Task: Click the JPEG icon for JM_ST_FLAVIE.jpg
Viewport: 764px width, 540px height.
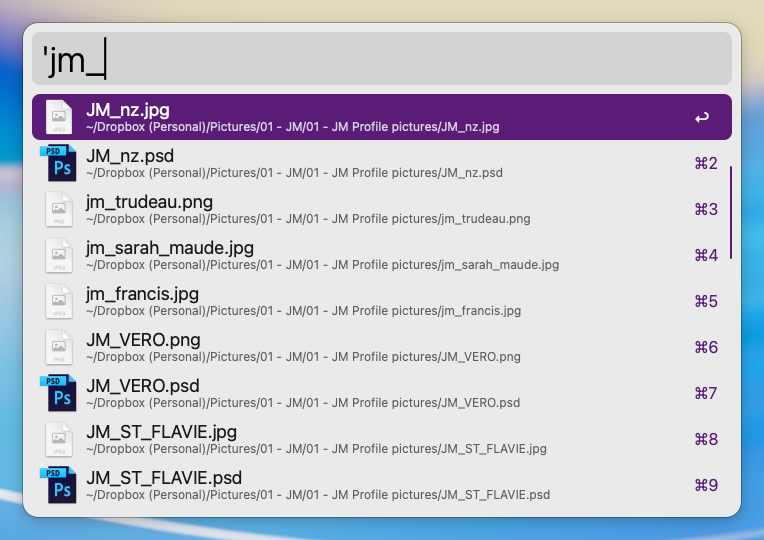Action: 59,440
